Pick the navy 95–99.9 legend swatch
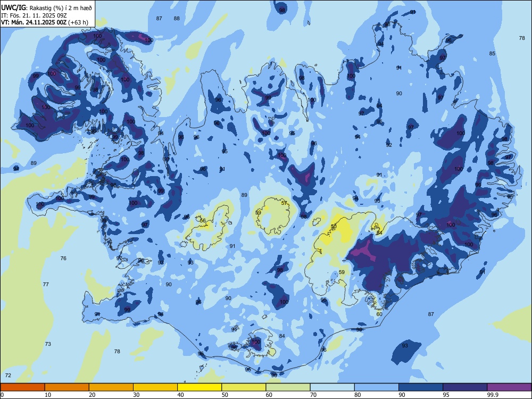532x399 pixels. point(465,387)
